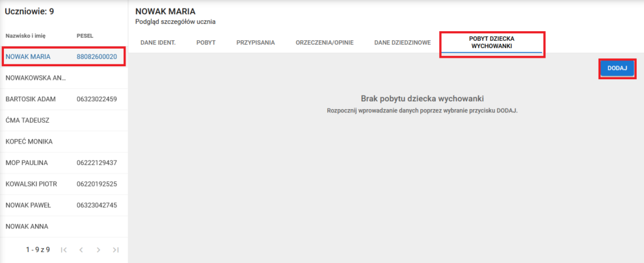
Task: Go to first page of student list
Action: click(64, 250)
